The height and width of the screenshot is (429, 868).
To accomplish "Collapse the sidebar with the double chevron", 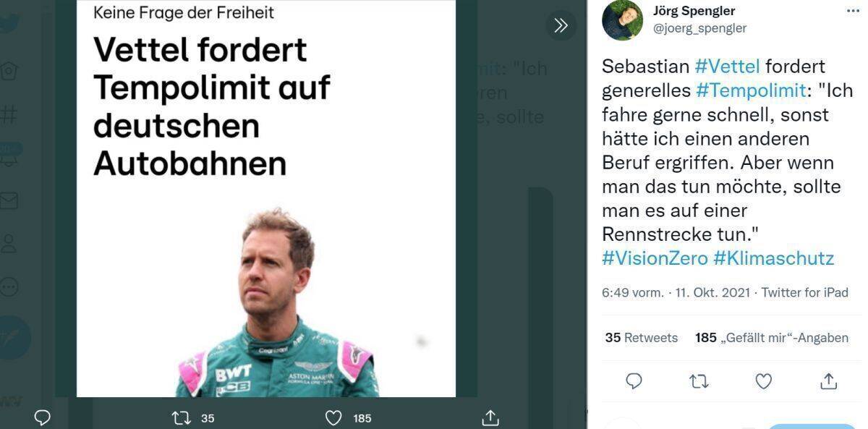I will pyautogui.click(x=561, y=25).
